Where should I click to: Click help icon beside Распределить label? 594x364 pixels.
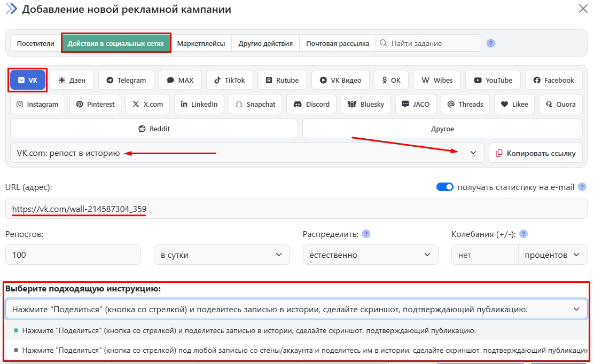[x=366, y=234]
